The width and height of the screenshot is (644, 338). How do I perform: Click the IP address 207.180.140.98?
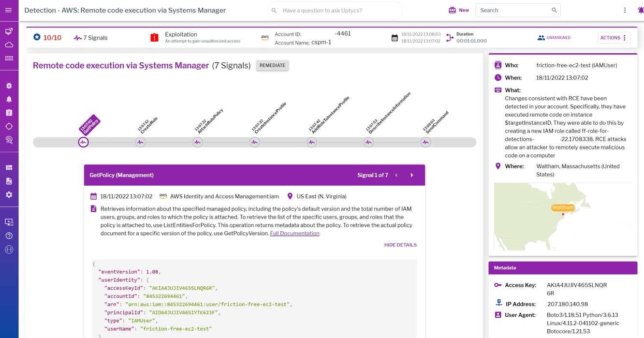coord(567,304)
